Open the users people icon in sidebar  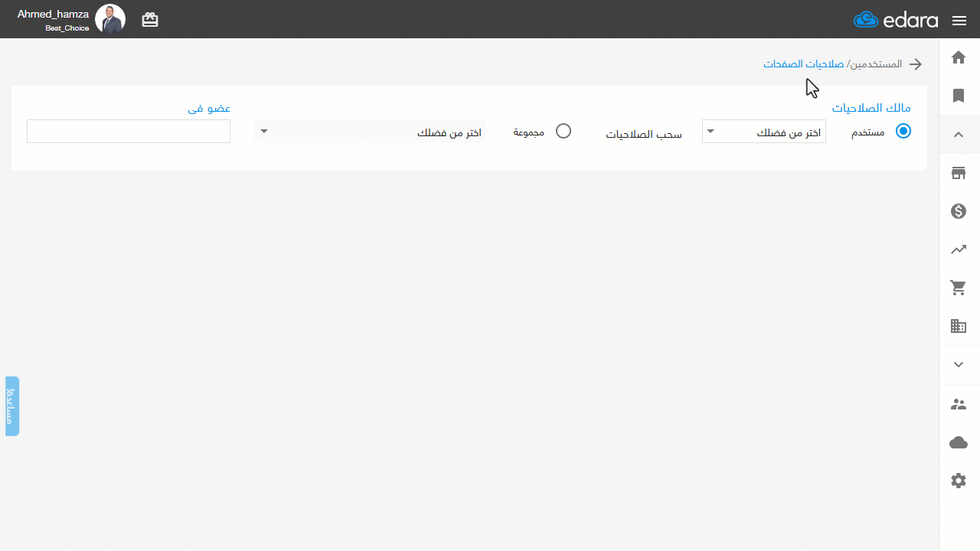(959, 404)
